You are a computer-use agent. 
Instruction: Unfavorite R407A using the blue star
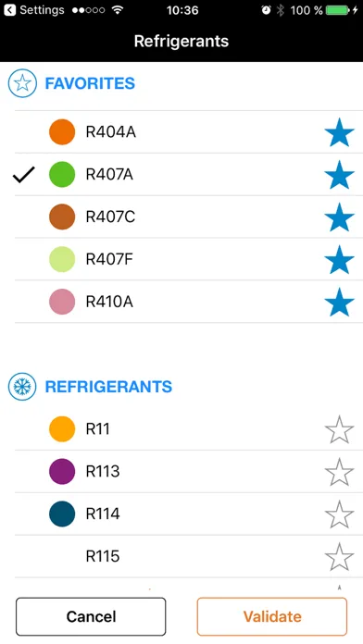coord(339,175)
